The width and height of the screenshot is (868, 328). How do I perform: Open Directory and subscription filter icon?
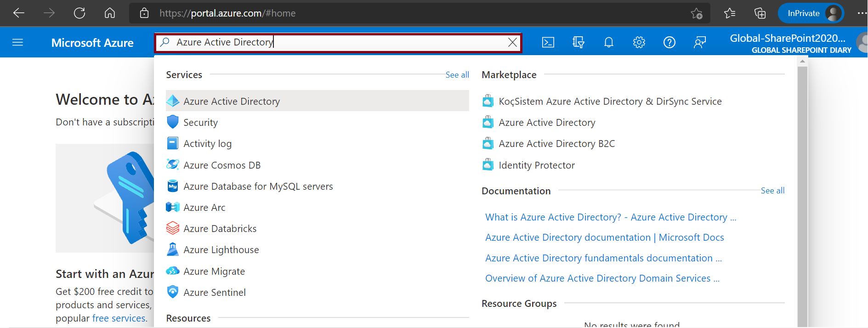point(579,43)
